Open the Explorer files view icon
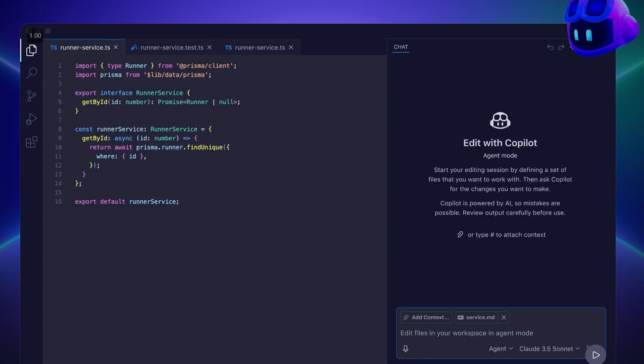Screen dimensions: 644x364 (x=32, y=50)
